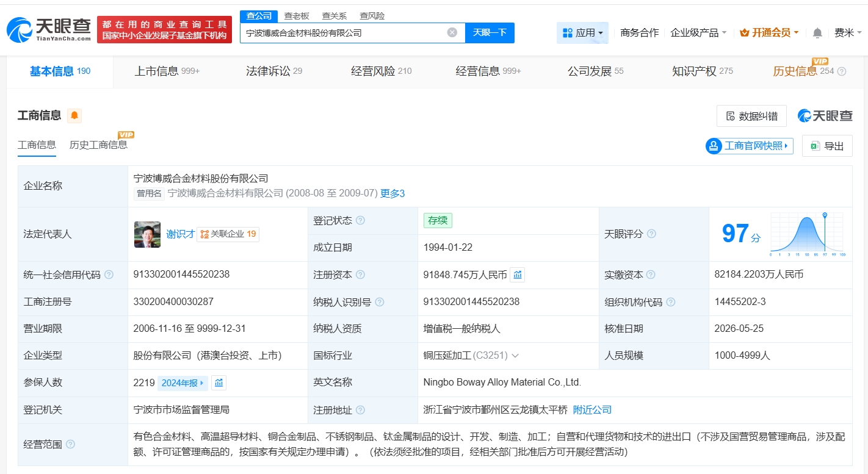Image resolution: width=868 pixels, height=474 pixels.
Task: Click help icon next to 登记状态
Action: (x=360, y=220)
